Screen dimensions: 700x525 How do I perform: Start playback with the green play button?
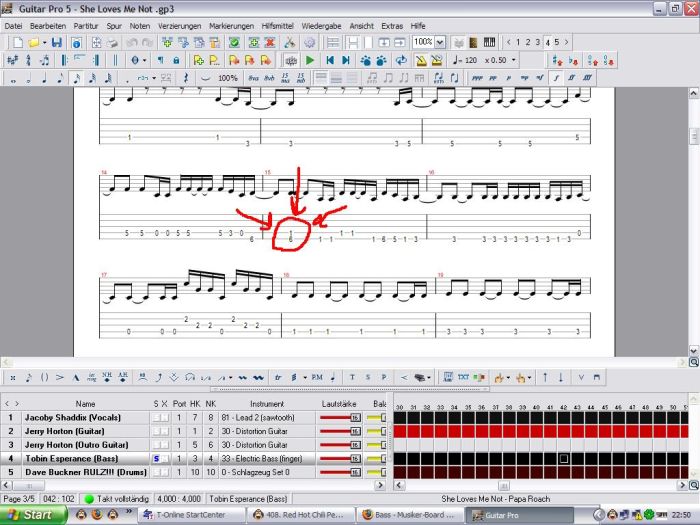[310, 60]
